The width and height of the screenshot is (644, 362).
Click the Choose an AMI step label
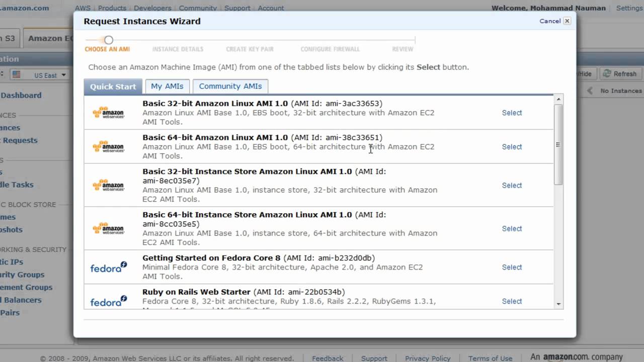pos(107,49)
